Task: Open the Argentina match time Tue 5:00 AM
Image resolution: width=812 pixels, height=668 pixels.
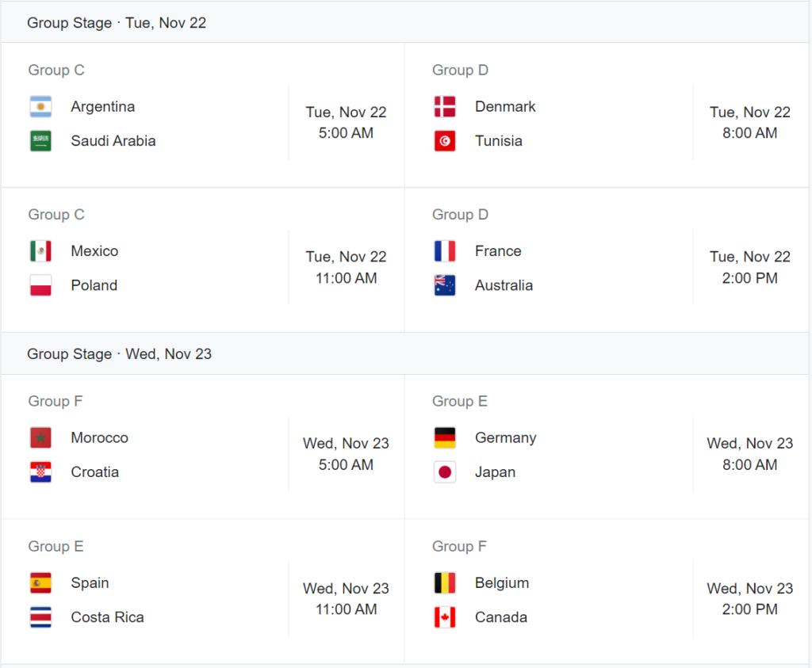Action: pyautogui.click(x=346, y=123)
